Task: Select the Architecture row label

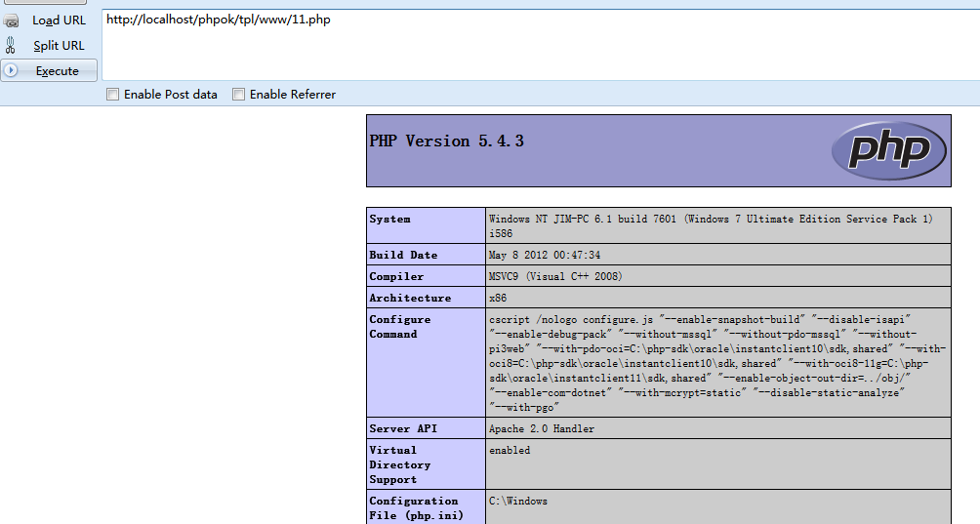Action: (409, 298)
